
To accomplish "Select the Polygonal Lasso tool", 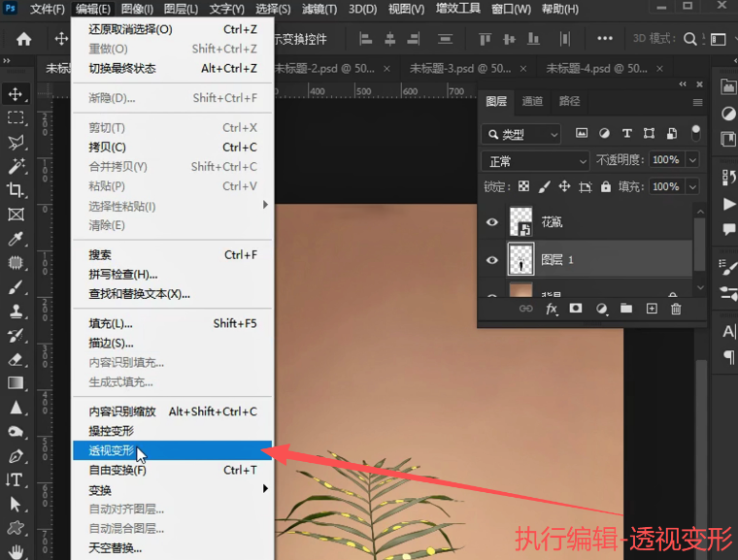I will tap(16, 142).
